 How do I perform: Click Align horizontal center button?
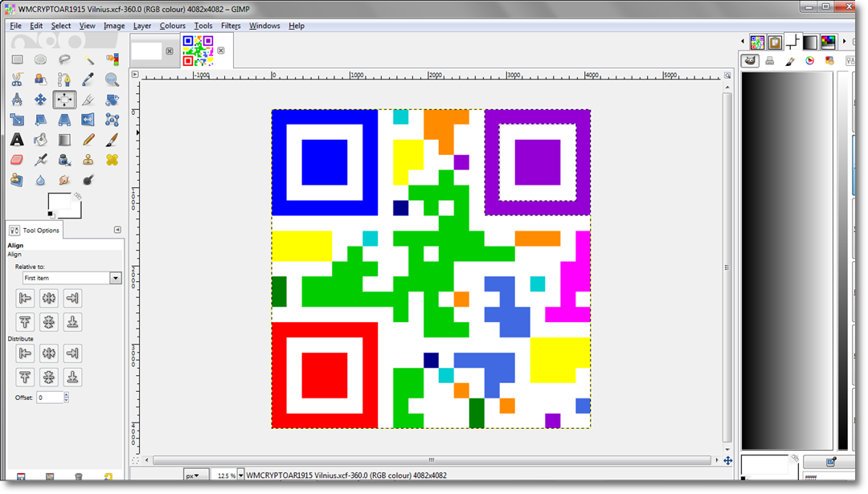click(49, 298)
